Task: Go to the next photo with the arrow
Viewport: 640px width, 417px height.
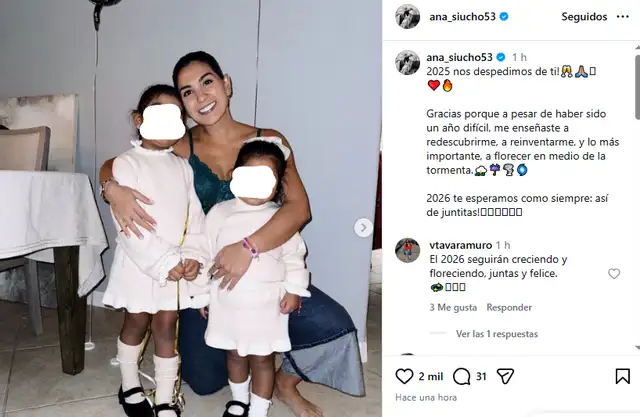Action: click(x=363, y=228)
